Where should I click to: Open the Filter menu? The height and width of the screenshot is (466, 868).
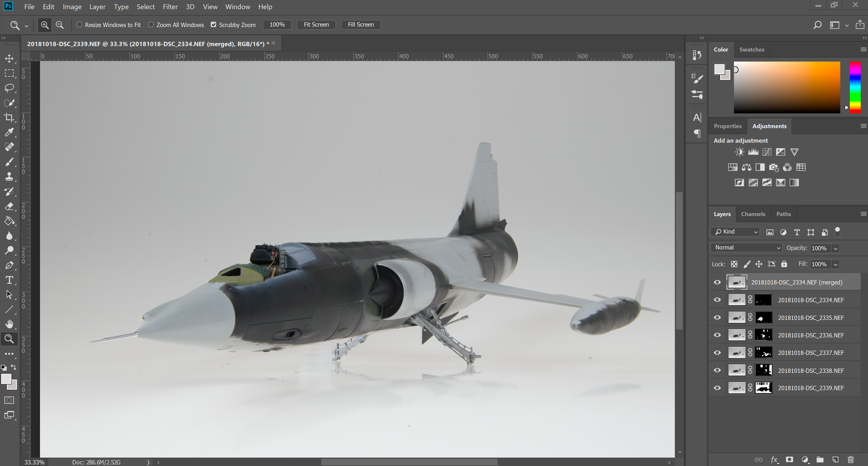coord(170,7)
